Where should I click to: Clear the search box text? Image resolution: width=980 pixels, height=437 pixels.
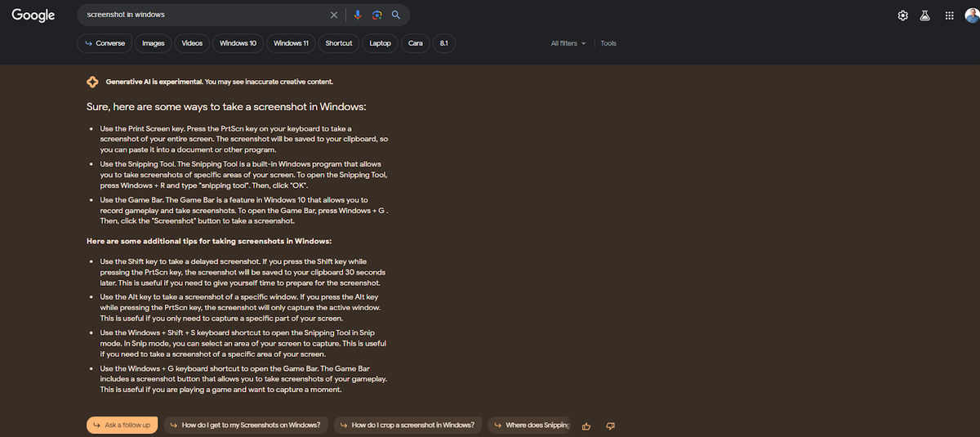[x=334, y=15]
